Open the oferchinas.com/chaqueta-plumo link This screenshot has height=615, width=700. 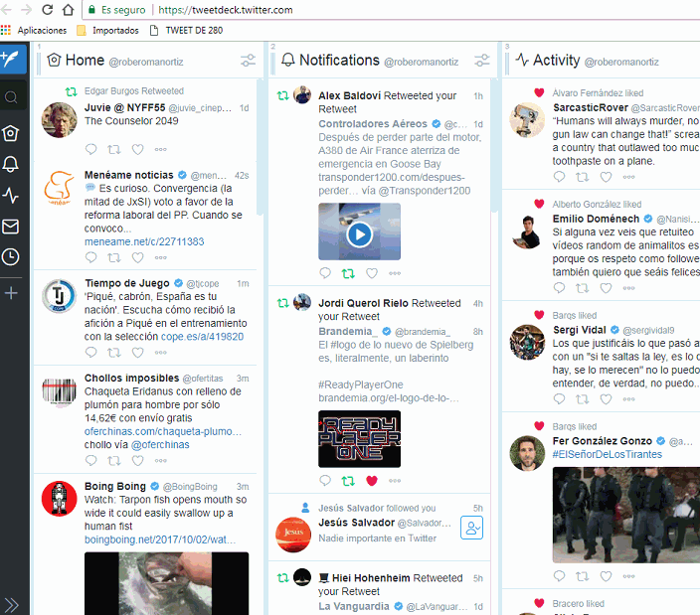pyautogui.click(x=163, y=432)
